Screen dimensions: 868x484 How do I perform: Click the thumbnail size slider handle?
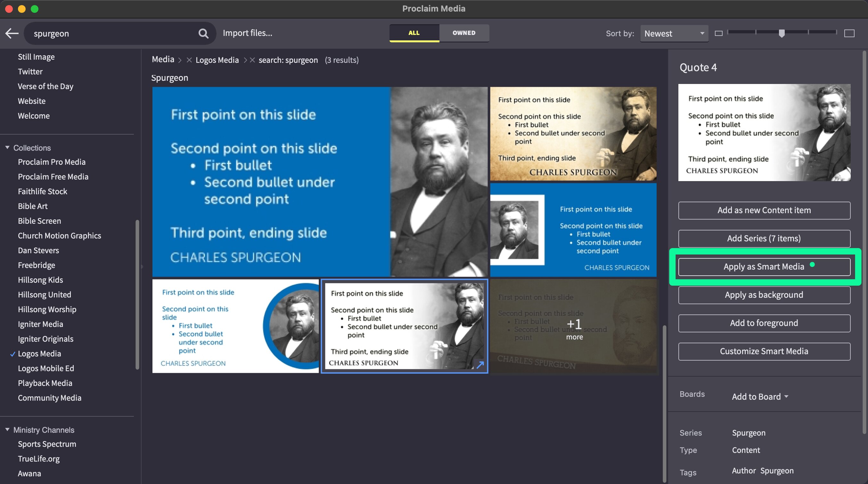[782, 33]
